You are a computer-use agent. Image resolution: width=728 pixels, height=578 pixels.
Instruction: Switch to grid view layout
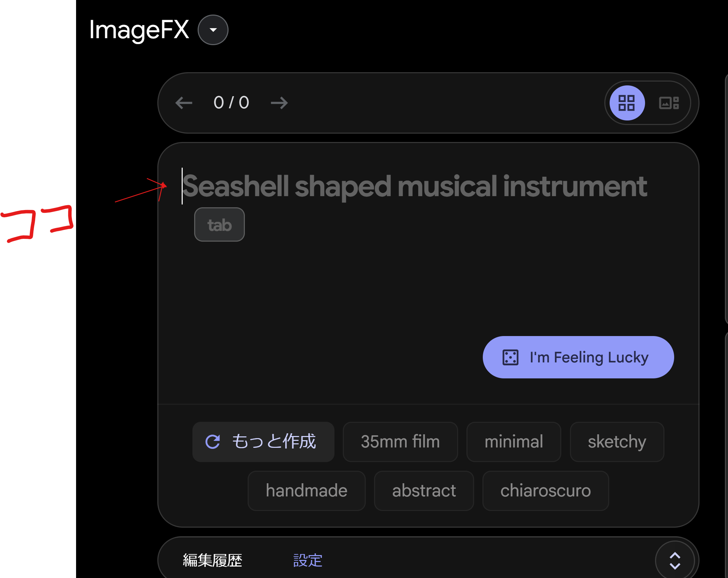627,103
